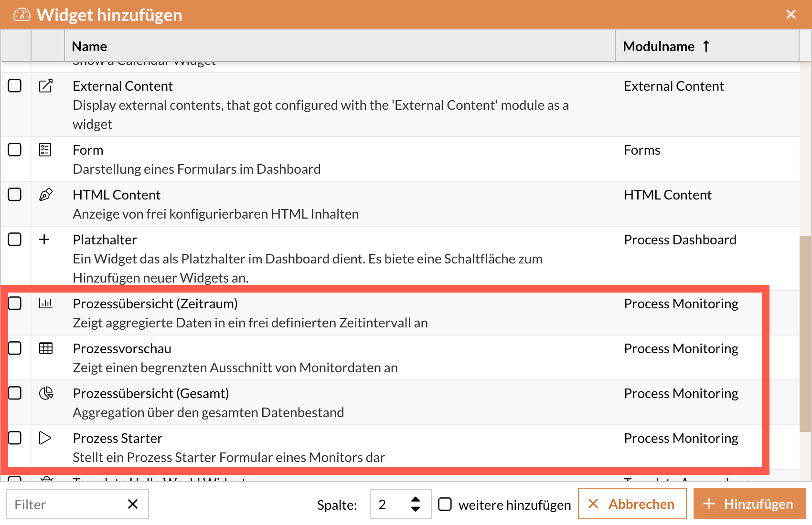812x525 pixels.
Task: Click the plus icon next to Platzhalter
Action: pos(44,239)
